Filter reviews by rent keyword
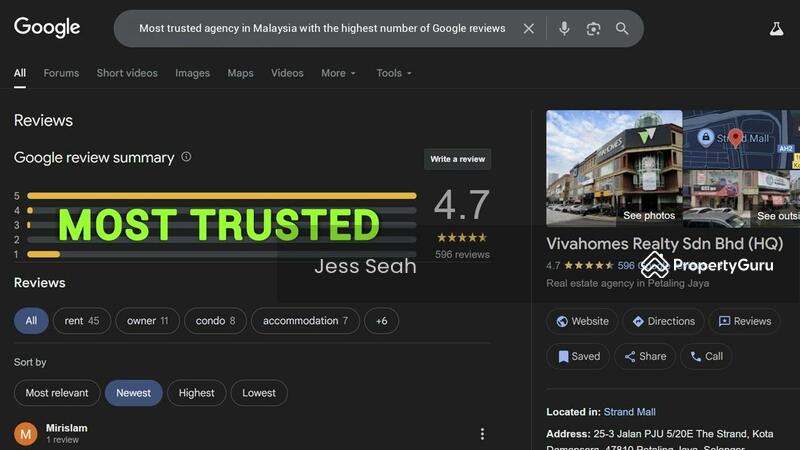 [x=81, y=321]
